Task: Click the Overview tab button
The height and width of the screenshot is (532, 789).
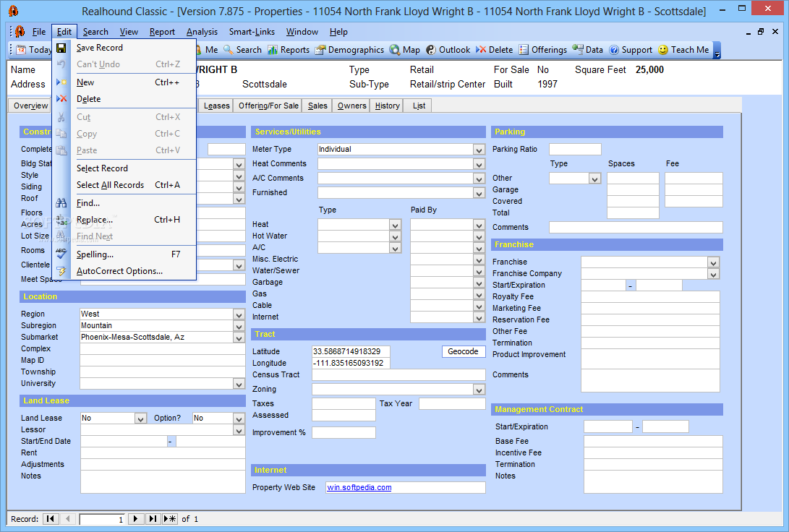Action: tap(30, 106)
